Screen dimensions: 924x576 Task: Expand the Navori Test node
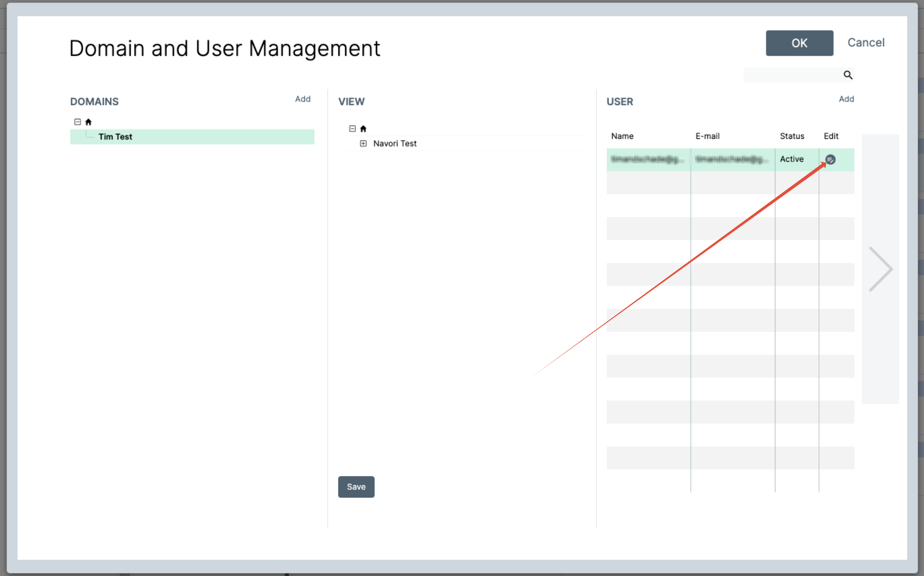coord(363,143)
